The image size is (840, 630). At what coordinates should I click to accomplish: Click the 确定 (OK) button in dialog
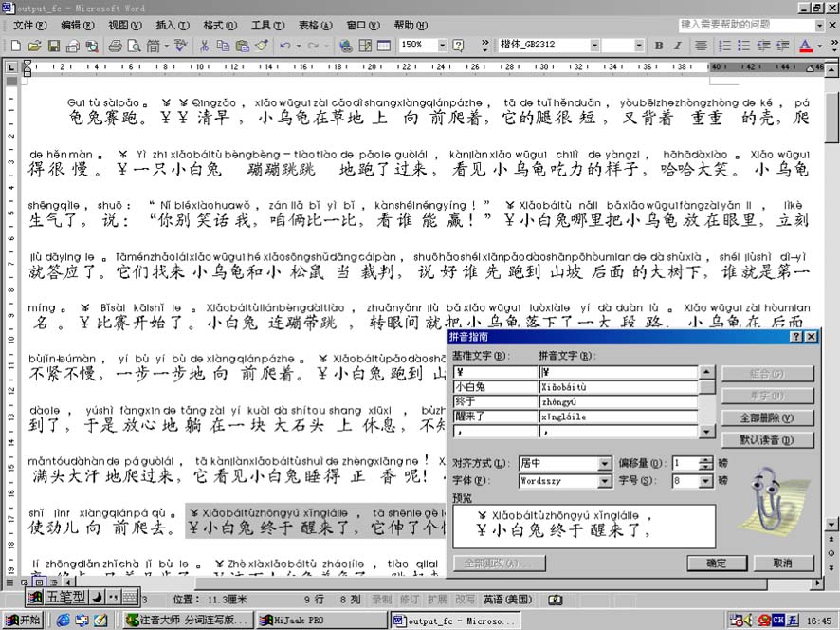click(x=717, y=563)
